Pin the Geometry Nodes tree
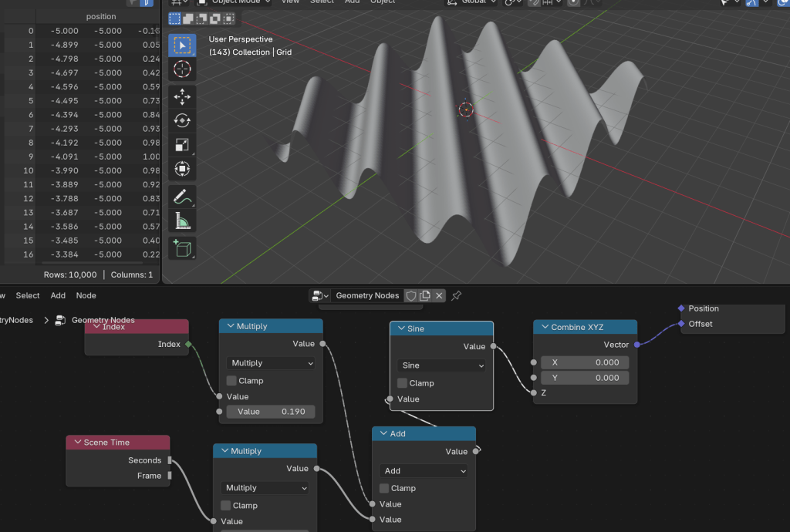Screen dimensions: 790x532 (x=456, y=295)
